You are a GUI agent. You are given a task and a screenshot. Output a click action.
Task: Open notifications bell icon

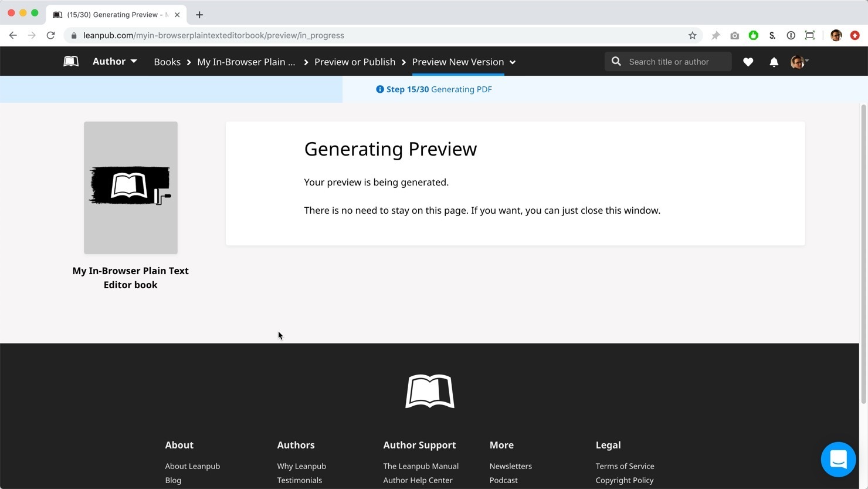pyautogui.click(x=774, y=62)
